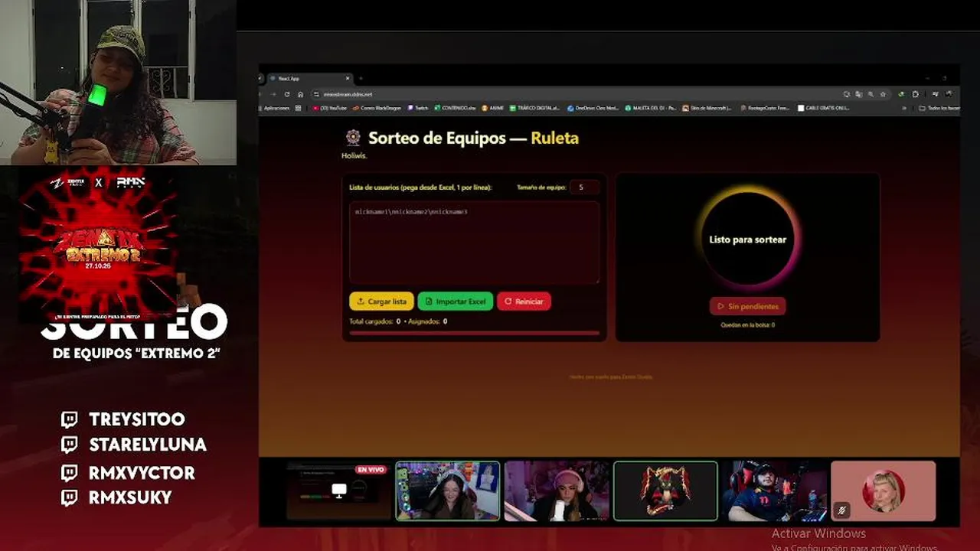Image resolution: width=980 pixels, height=551 pixels.
Task: Open the Todos los favoritos bookmarks folder
Action: [939, 108]
